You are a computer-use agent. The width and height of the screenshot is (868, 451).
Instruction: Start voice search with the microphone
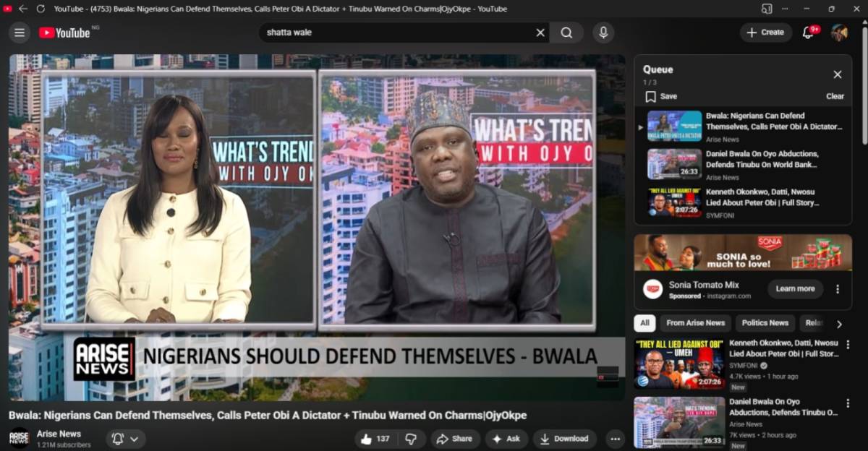[603, 33]
